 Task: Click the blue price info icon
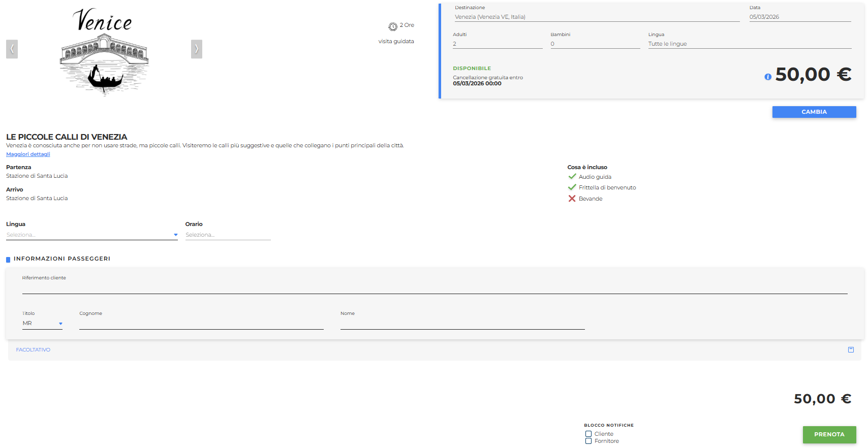coord(768,77)
